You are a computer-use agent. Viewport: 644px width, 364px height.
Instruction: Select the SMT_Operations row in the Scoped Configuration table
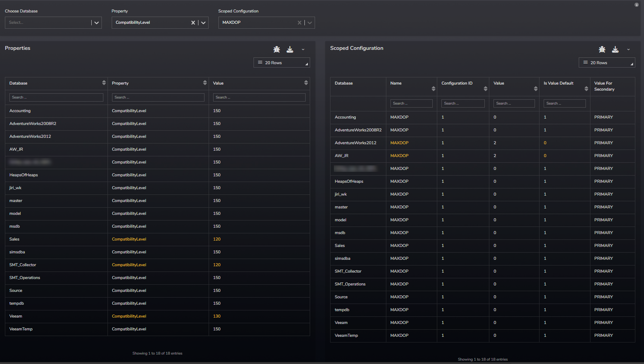coord(483,284)
